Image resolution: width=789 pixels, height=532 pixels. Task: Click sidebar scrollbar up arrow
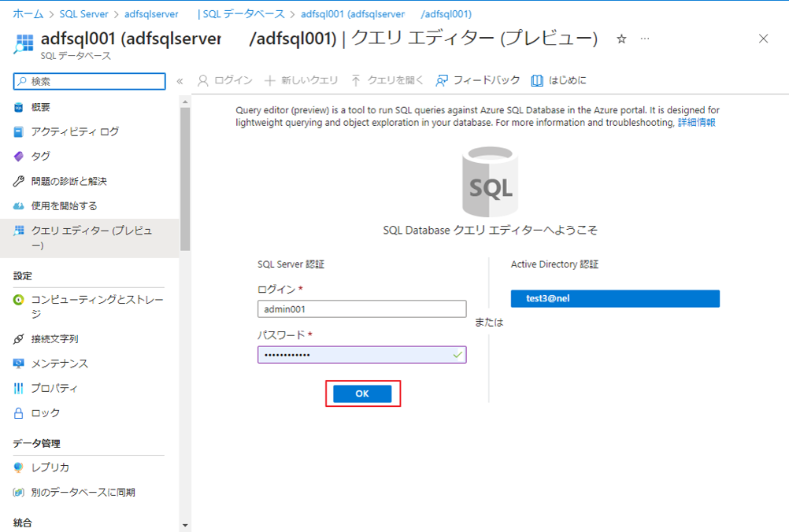[185, 102]
